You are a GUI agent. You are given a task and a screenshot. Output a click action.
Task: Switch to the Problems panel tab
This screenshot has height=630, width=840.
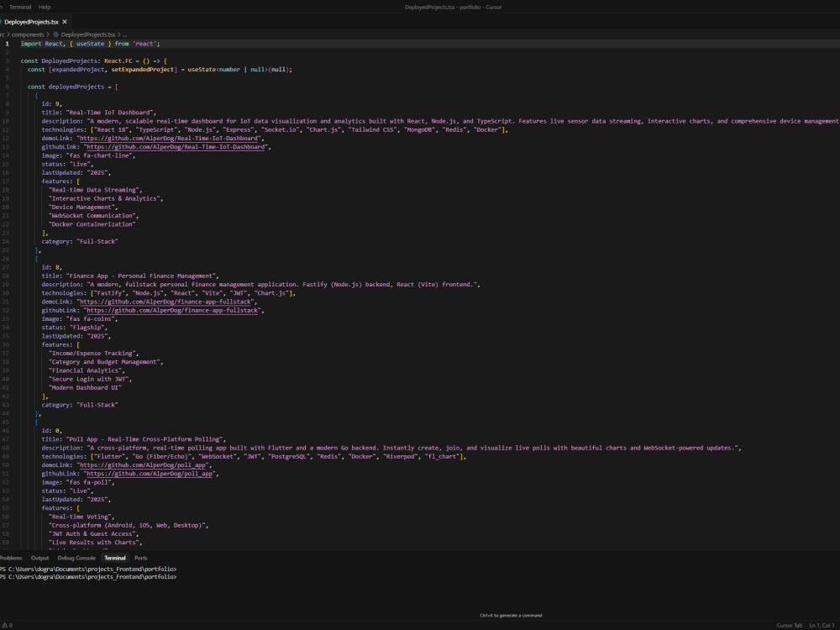(11, 558)
